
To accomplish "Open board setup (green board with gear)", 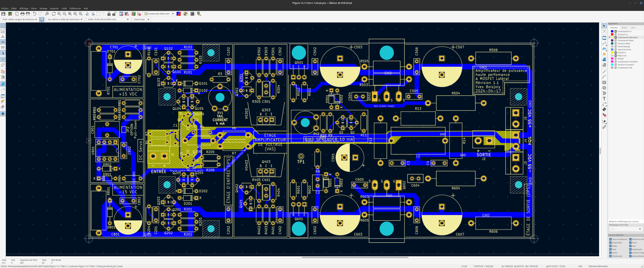I will pyautogui.click(x=10, y=14).
